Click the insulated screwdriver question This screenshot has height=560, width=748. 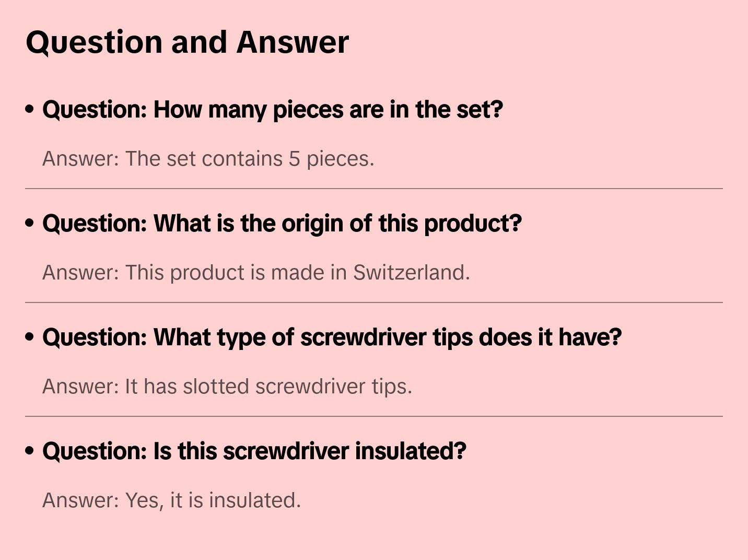[x=254, y=451]
